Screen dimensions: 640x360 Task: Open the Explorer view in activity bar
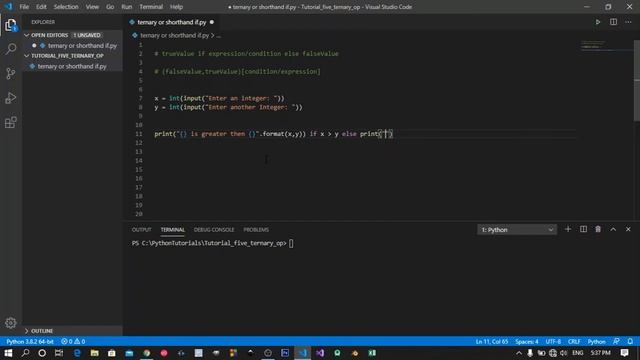11,25
